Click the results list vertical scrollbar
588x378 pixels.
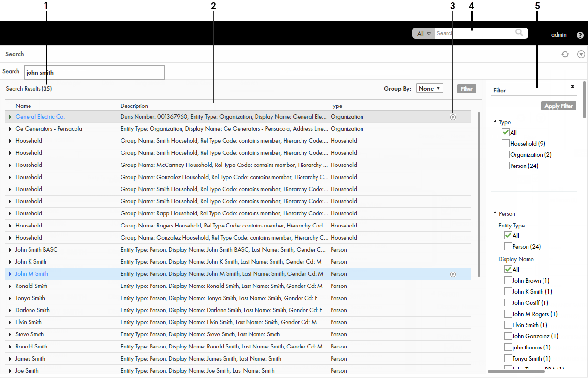point(479,194)
